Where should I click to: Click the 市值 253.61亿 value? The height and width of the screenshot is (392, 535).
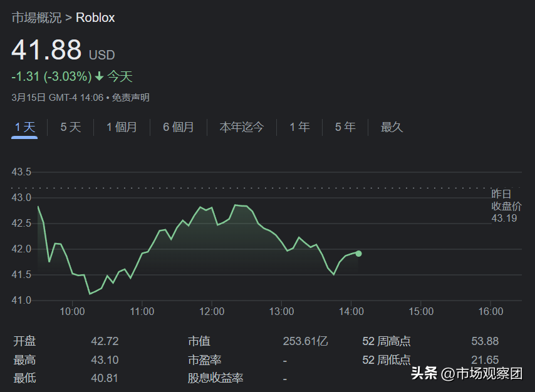(x=305, y=341)
